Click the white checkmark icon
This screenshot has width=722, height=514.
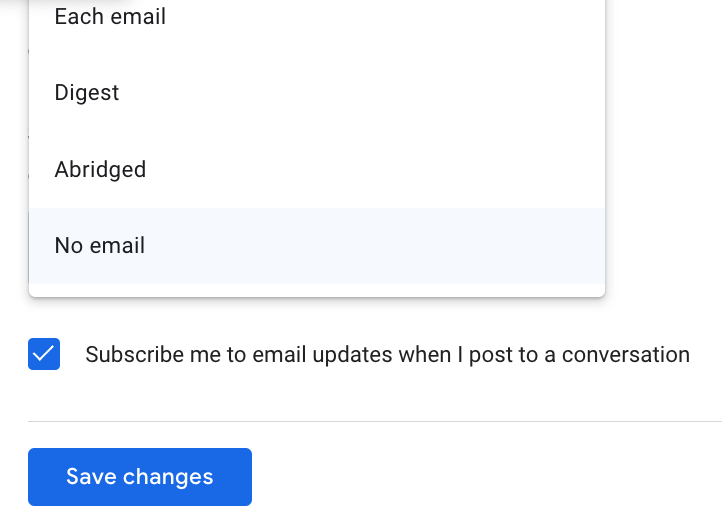[x=44, y=354]
